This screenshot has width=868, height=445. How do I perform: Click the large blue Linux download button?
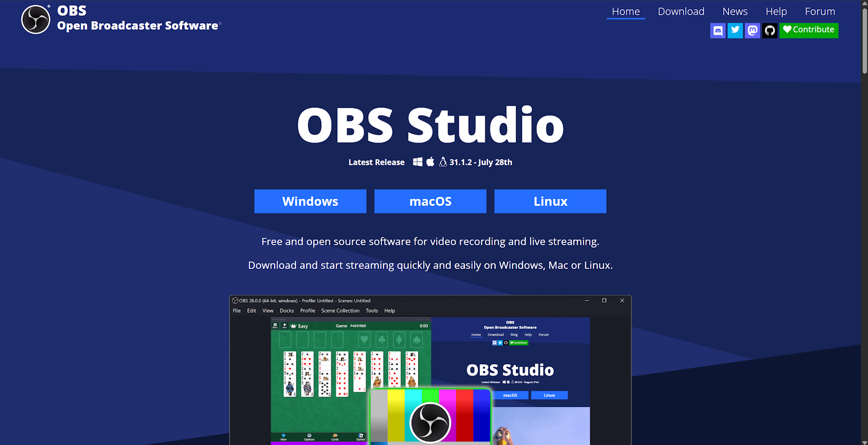click(x=550, y=201)
